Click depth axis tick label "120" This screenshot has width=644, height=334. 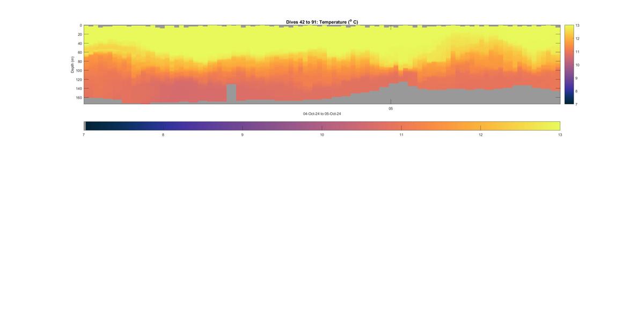click(78, 79)
